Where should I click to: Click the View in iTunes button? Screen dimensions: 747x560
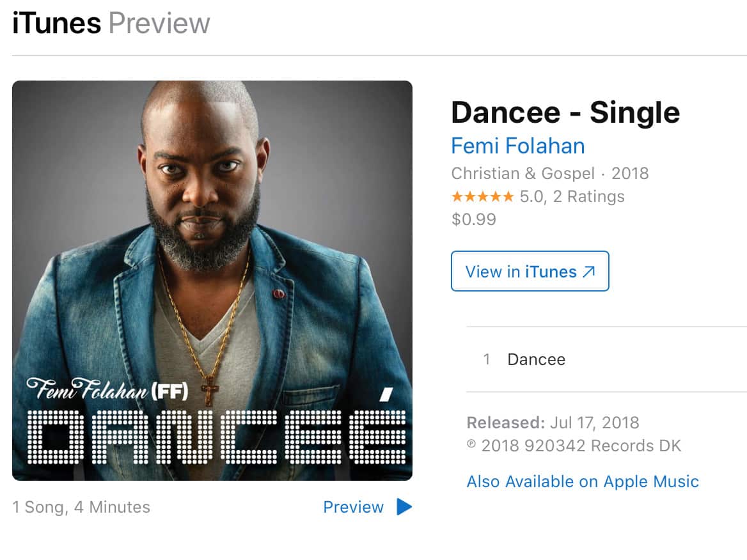[x=530, y=271]
